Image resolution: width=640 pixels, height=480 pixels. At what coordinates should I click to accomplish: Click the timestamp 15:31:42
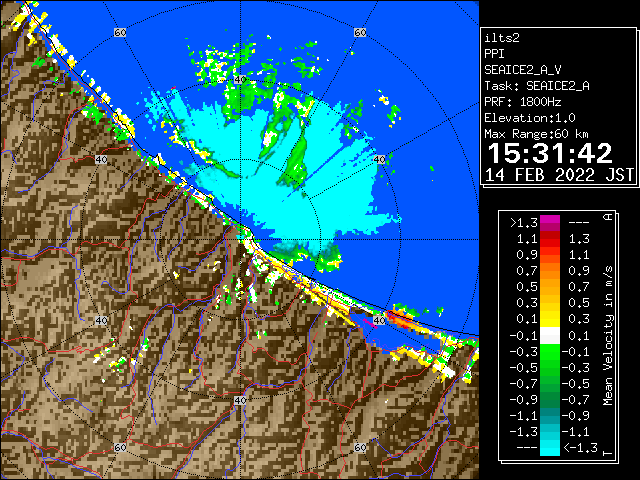pyautogui.click(x=550, y=153)
